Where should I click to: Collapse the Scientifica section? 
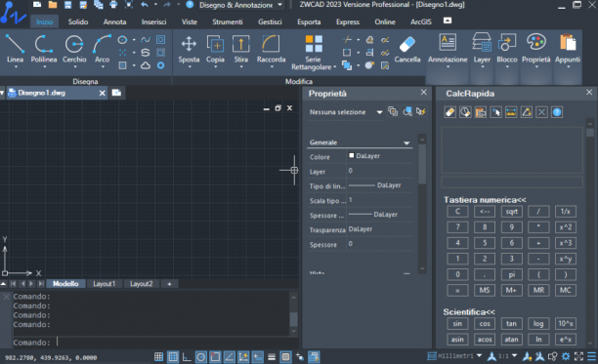[x=469, y=312]
